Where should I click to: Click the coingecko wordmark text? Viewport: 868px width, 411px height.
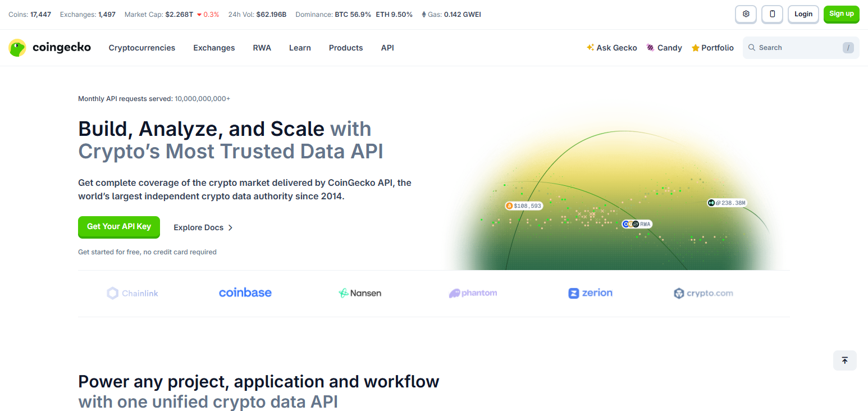(62, 48)
